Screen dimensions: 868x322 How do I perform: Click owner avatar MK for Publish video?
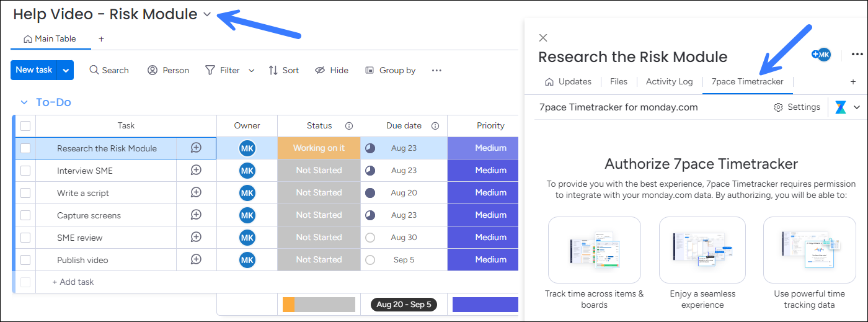pos(247,260)
